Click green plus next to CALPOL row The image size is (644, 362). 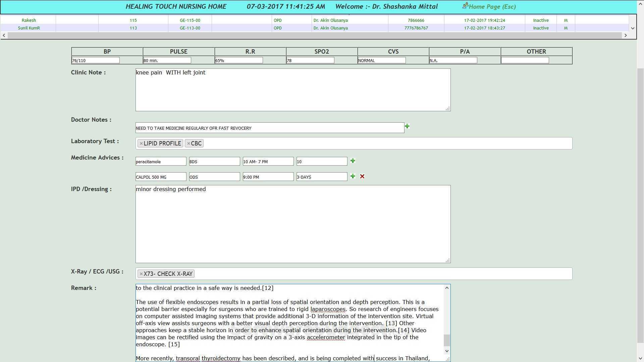(x=353, y=176)
